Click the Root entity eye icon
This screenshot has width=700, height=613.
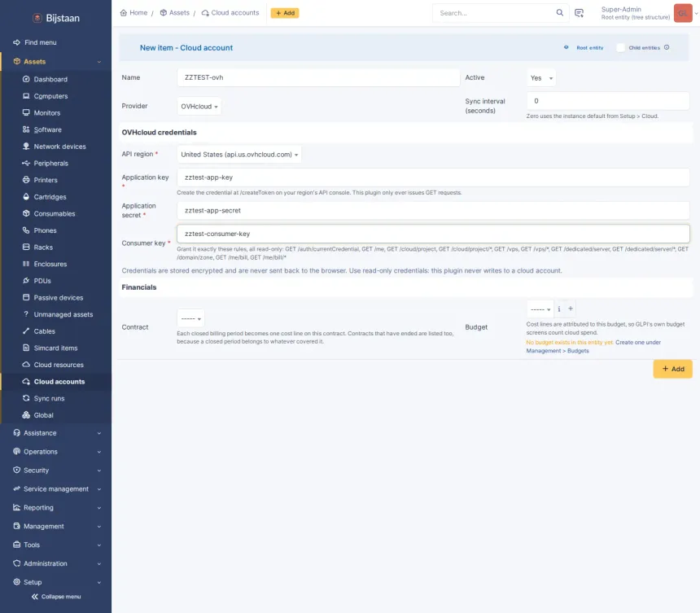tap(566, 47)
